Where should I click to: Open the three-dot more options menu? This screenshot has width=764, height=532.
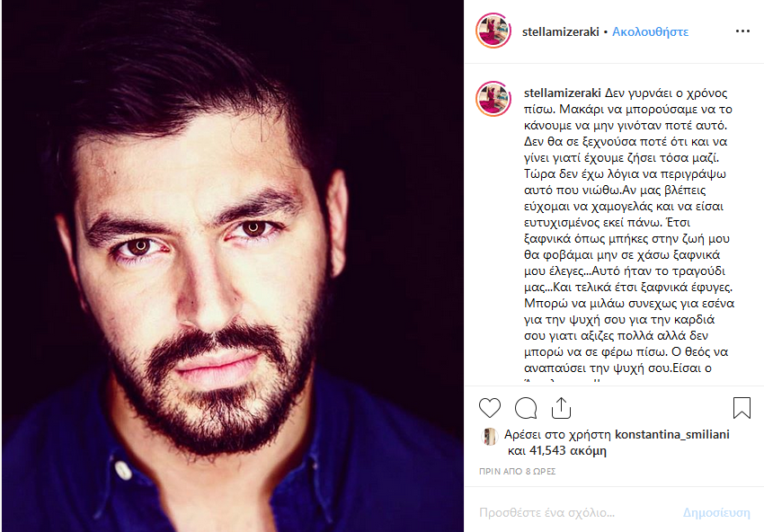pyautogui.click(x=742, y=31)
